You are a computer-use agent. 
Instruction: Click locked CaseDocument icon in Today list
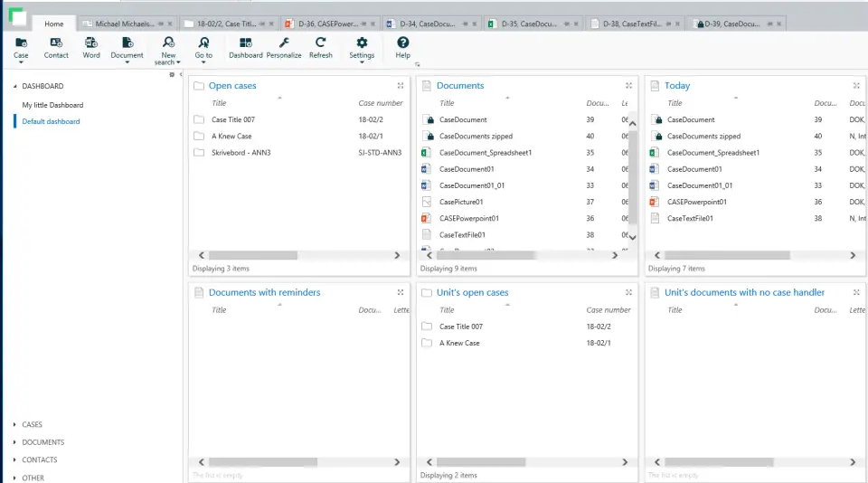[x=657, y=119]
